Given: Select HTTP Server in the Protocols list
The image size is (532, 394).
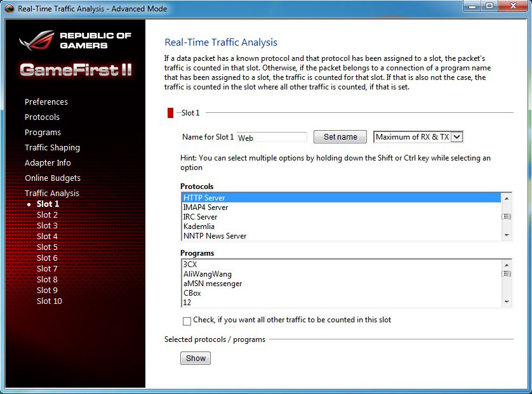Looking at the screenshot, I should (342, 198).
